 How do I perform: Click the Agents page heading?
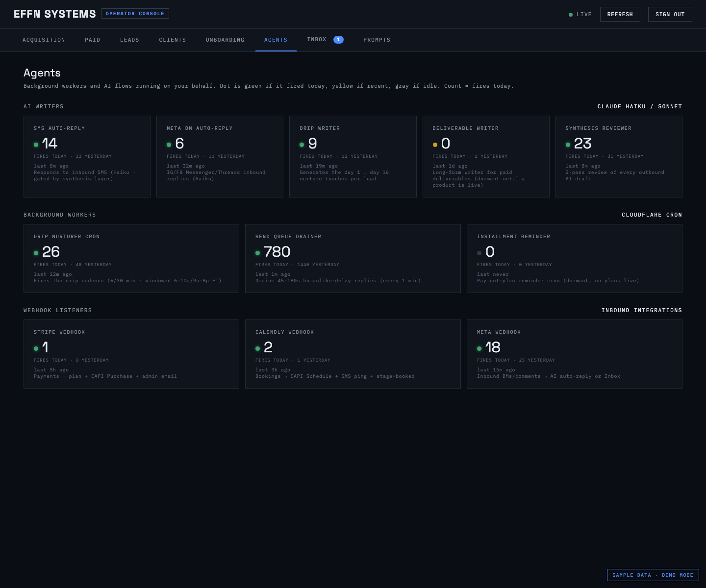click(42, 73)
